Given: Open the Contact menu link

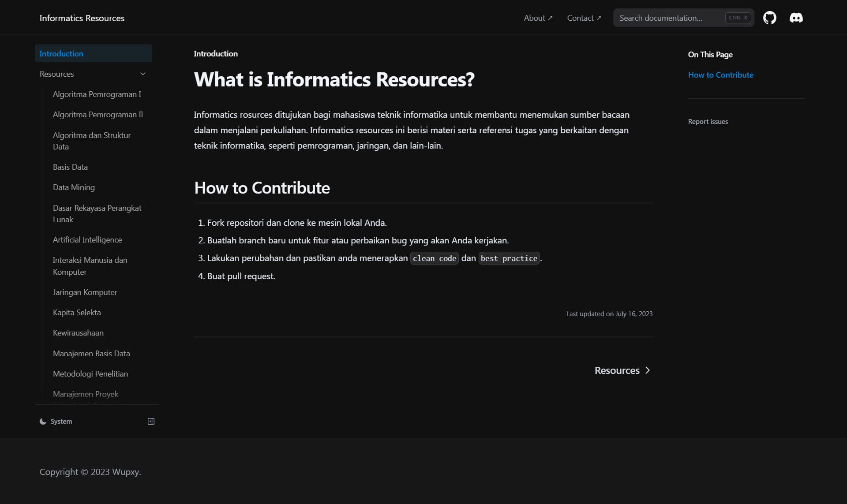Looking at the screenshot, I should coord(583,18).
